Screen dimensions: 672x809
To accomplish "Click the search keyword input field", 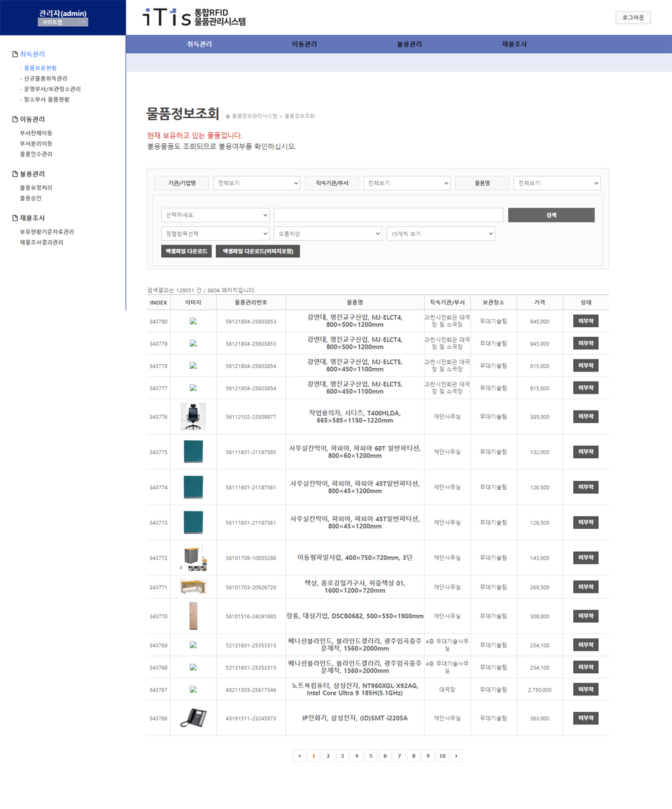I will coord(388,215).
